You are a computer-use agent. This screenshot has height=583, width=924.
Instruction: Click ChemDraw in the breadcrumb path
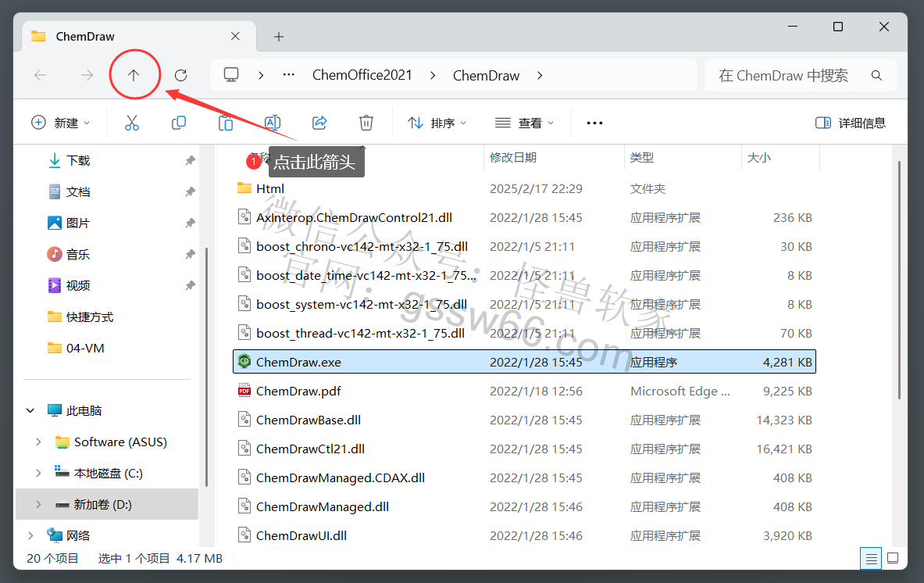coord(486,76)
